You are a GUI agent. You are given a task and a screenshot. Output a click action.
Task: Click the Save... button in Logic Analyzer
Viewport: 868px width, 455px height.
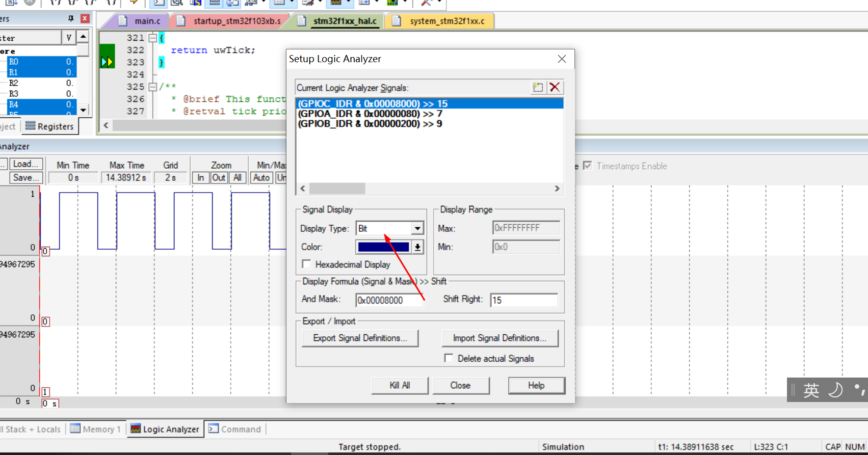tap(25, 177)
